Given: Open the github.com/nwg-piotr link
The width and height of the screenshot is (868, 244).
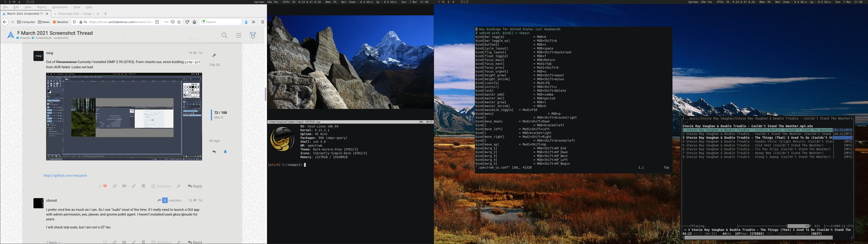Looking at the screenshot, I should coord(65,176).
